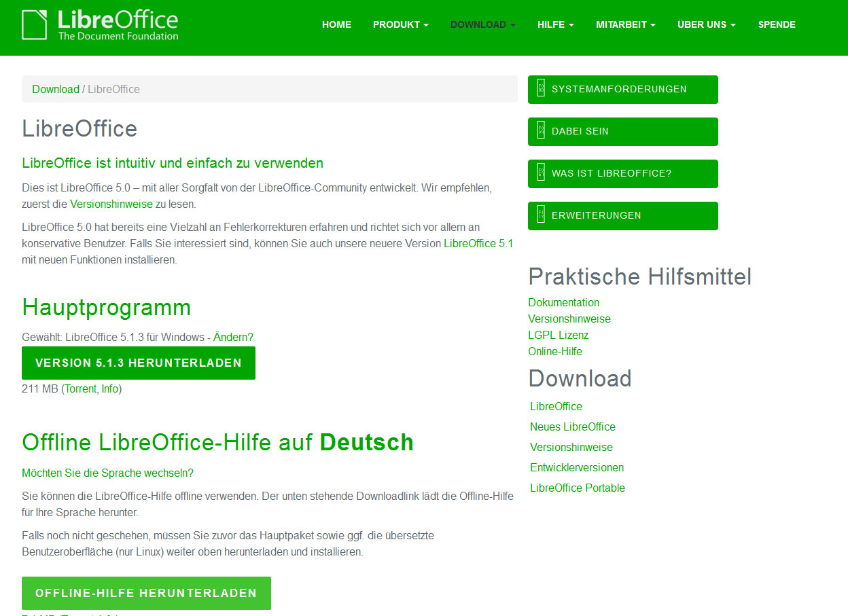Screen dimensions: 848x616
Task: Follow the LibreOffice 5.1 link
Action: coord(478,243)
